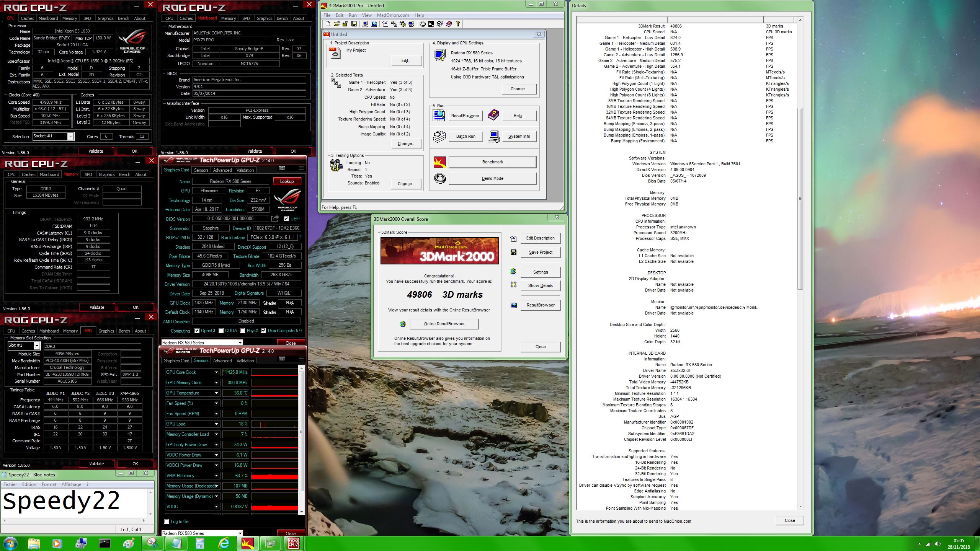Click GPU-Z hamburger menu icon in Sensors window
Image resolution: width=980 pixels, height=551 pixels.
click(x=301, y=359)
